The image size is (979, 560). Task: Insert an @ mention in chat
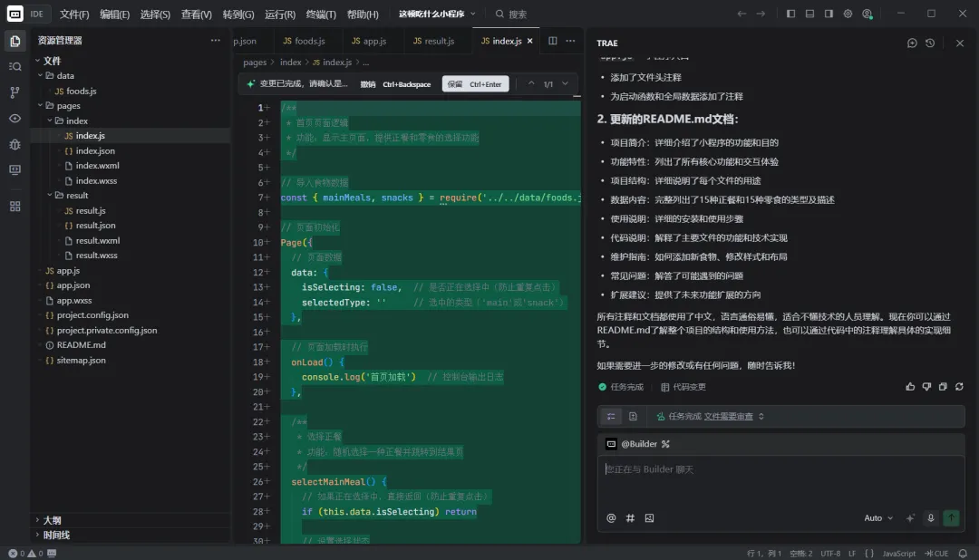611,518
